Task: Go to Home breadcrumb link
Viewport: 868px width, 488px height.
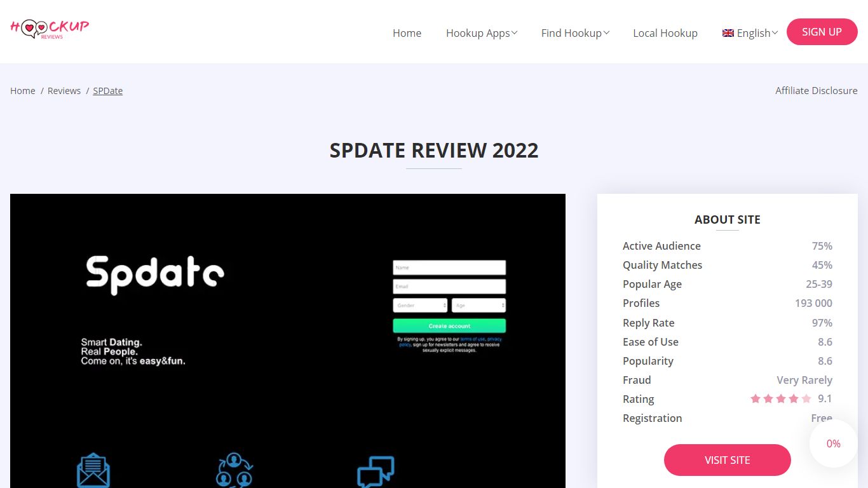Action: (23, 91)
